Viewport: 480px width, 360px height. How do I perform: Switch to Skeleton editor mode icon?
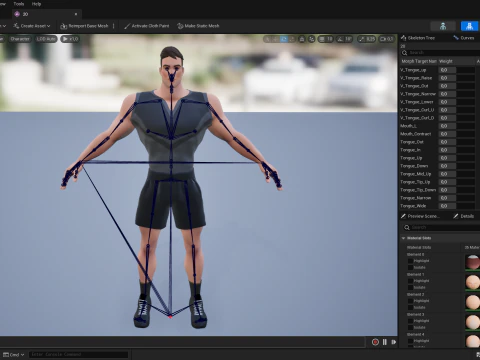click(x=443, y=26)
